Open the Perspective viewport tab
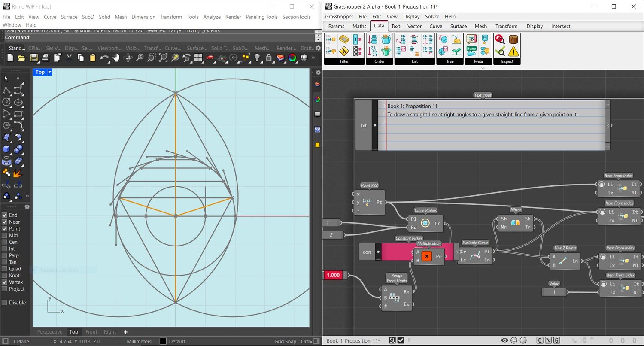Screen dimensions: 644x346 49,332
